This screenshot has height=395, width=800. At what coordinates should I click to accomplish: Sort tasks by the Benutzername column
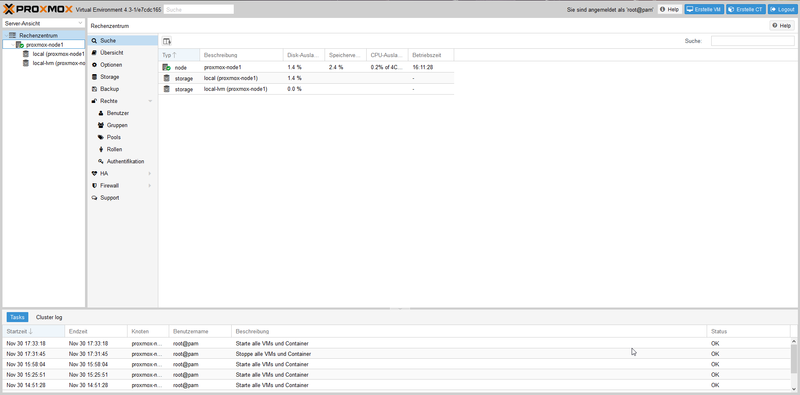(200, 332)
